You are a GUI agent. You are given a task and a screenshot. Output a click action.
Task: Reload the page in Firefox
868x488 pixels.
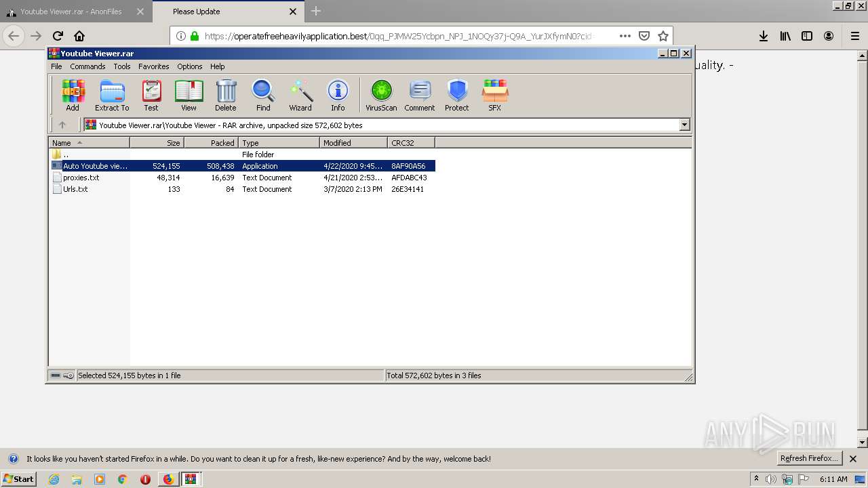[x=58, y=36]
